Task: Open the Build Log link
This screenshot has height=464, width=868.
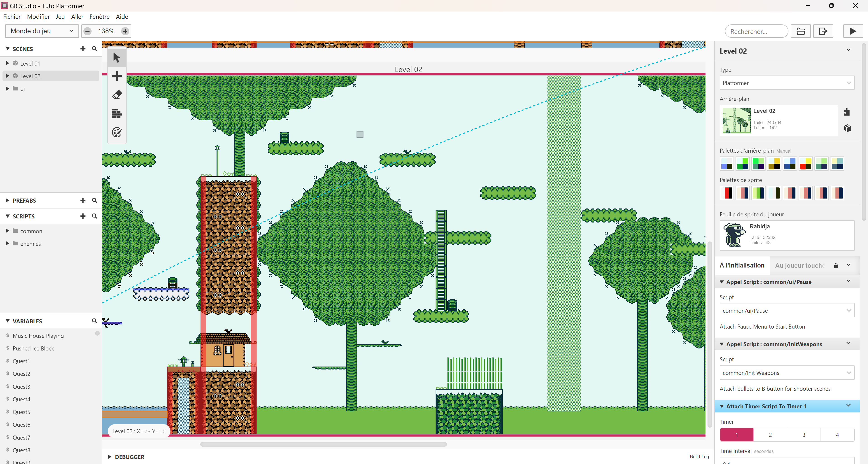Action: pyautogui.click(x=699, y=456)
